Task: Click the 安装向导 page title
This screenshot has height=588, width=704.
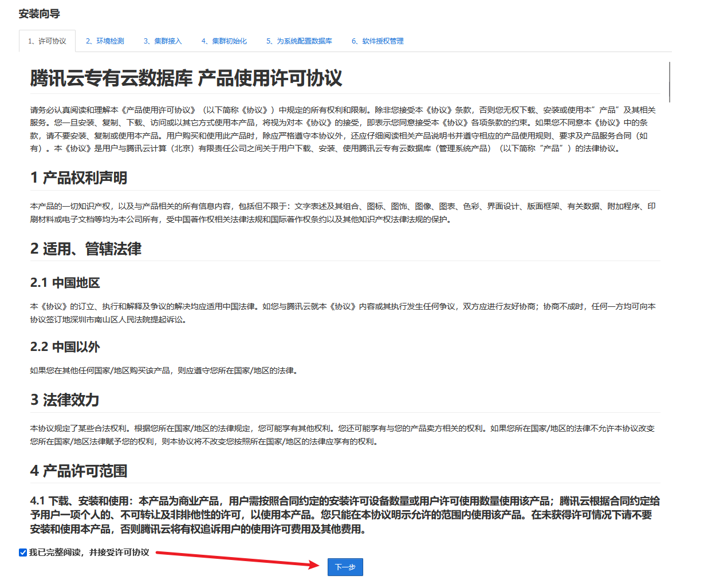Action: click(x=39, y=14)
